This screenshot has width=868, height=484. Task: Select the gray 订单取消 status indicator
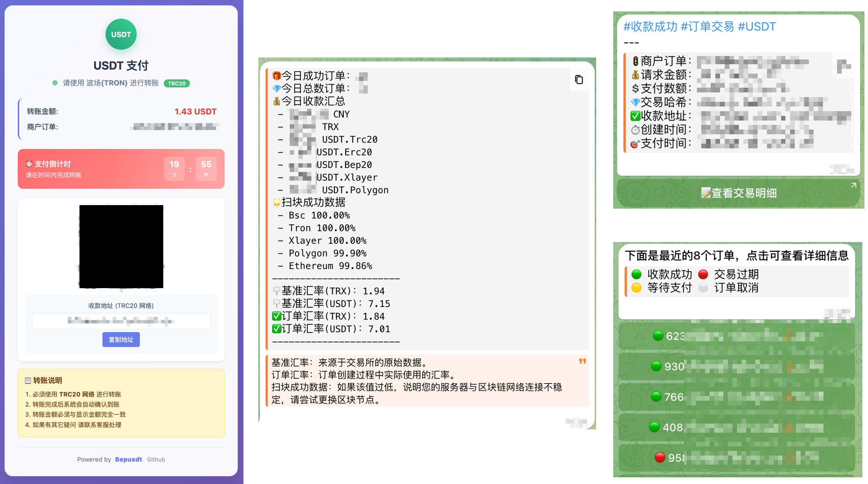[703, 288]
